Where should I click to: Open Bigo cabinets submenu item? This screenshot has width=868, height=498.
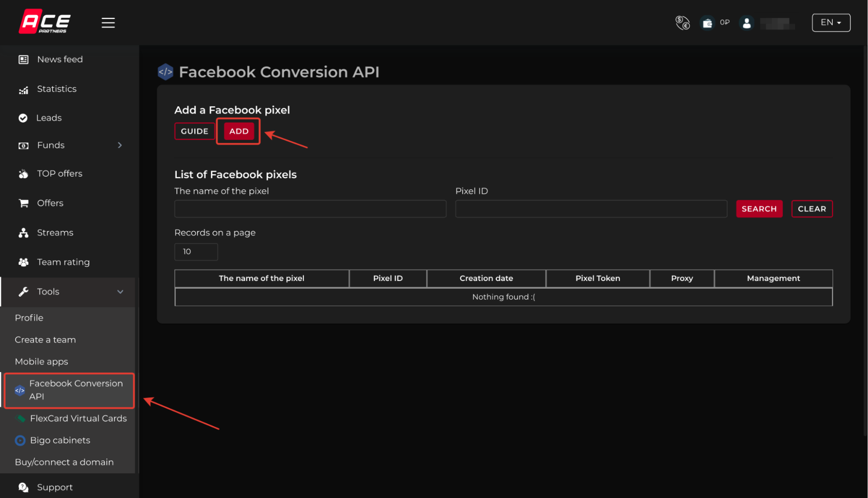60,440
